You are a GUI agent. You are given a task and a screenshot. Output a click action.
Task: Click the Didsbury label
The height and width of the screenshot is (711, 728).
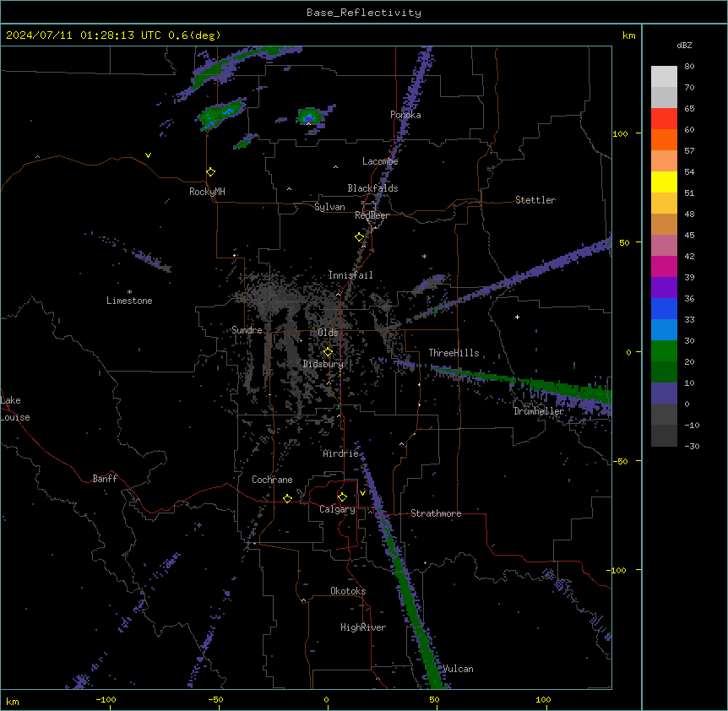pos(323,364)
